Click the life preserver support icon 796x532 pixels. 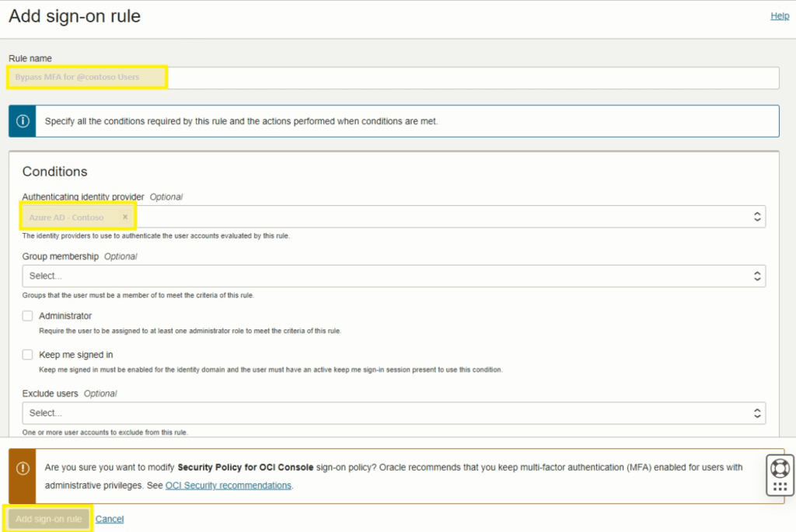780,467
